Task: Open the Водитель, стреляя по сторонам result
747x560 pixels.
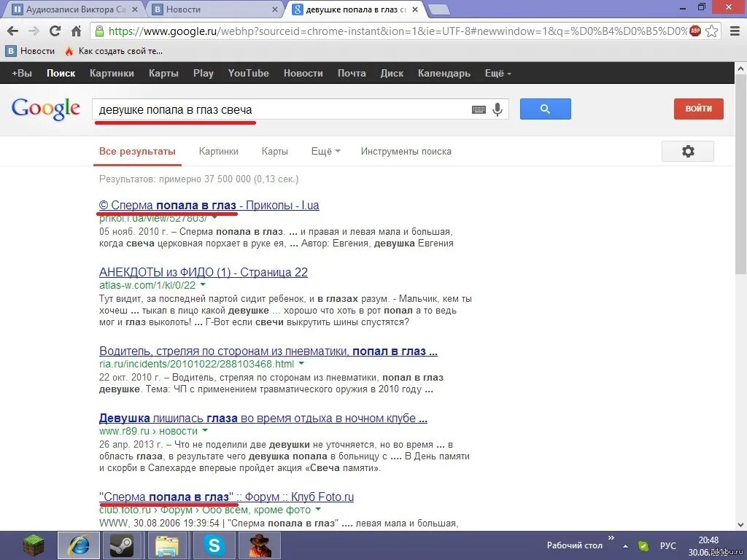Action: click(268, 351)
